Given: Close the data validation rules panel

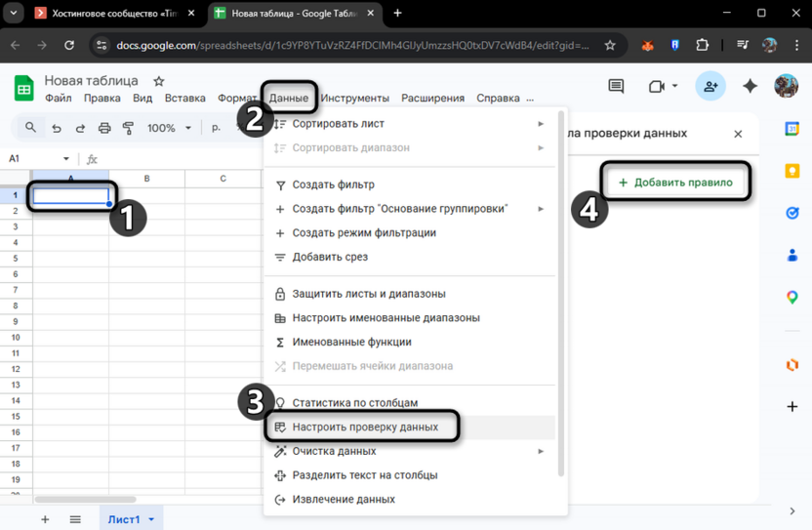Looking at the screenshot, I should (738, 134).
